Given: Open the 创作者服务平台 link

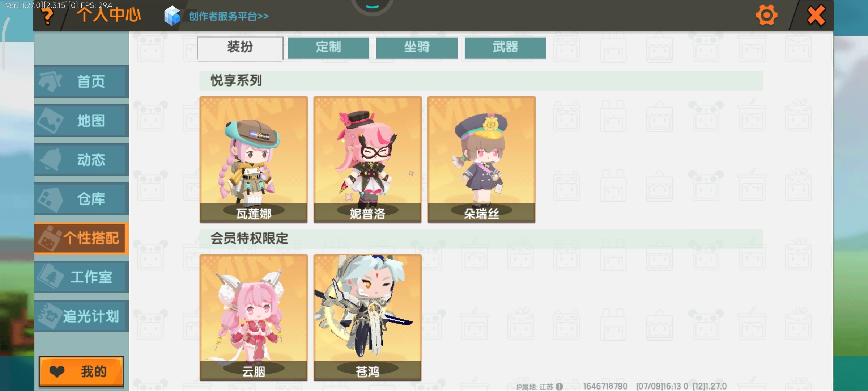Looking at the screenshot, I should [229, 16].
